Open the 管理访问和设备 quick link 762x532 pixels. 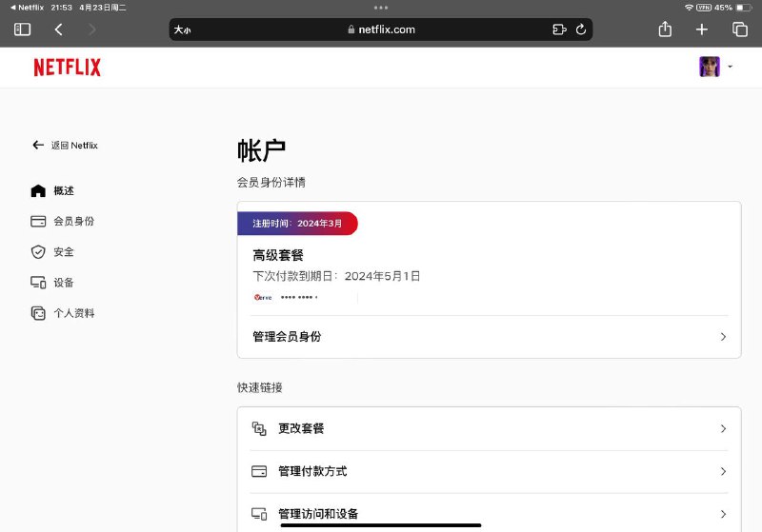tap(489, 513)
